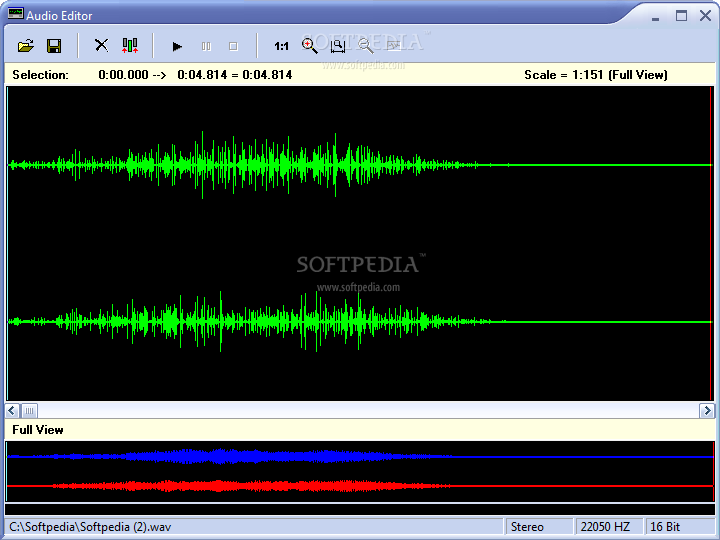Click the selection length 0:04.814 after equals
The width and height of the screenshot is (720, 540).
click(267, 75)
